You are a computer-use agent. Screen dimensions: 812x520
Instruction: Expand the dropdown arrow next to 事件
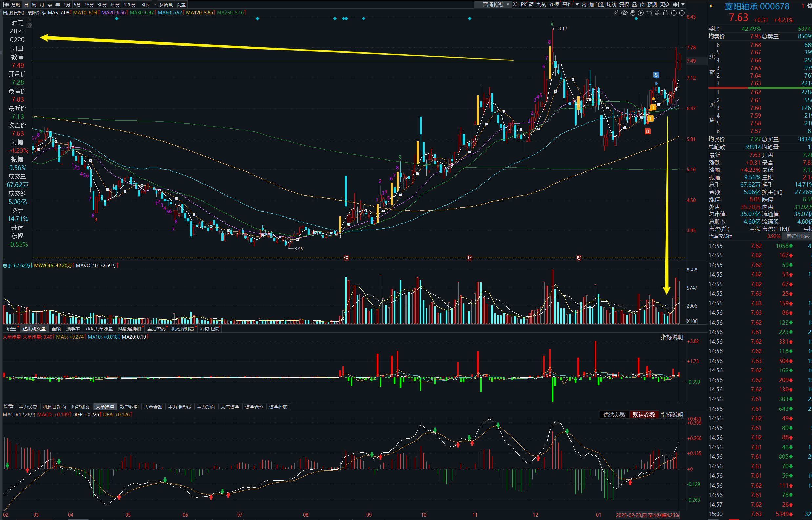(577, 4)
